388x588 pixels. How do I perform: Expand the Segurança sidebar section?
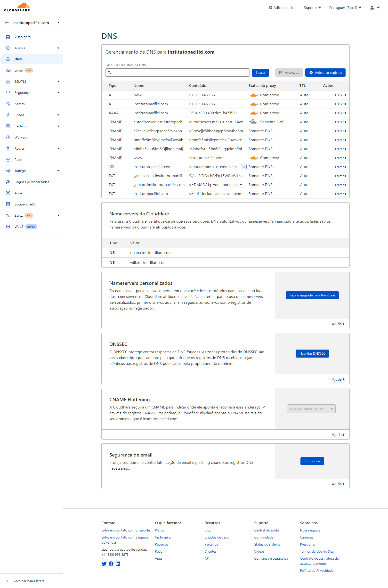click(x=58, y=93)
